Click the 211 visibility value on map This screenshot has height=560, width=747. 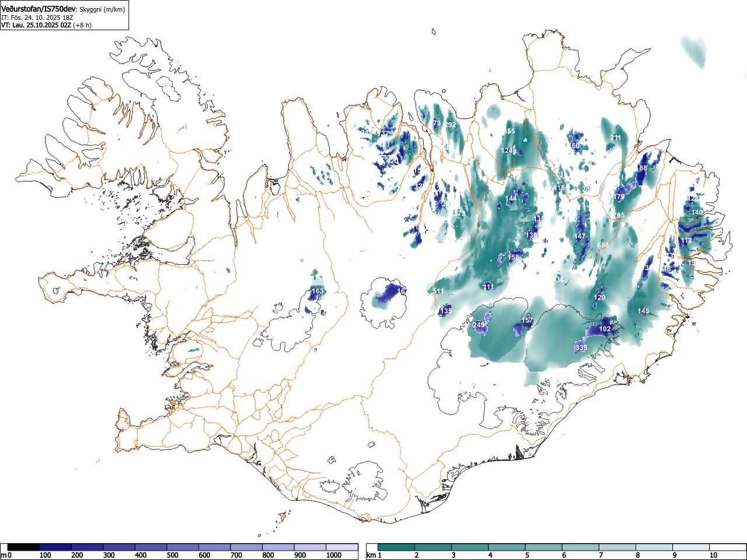[x=616, y=138]
